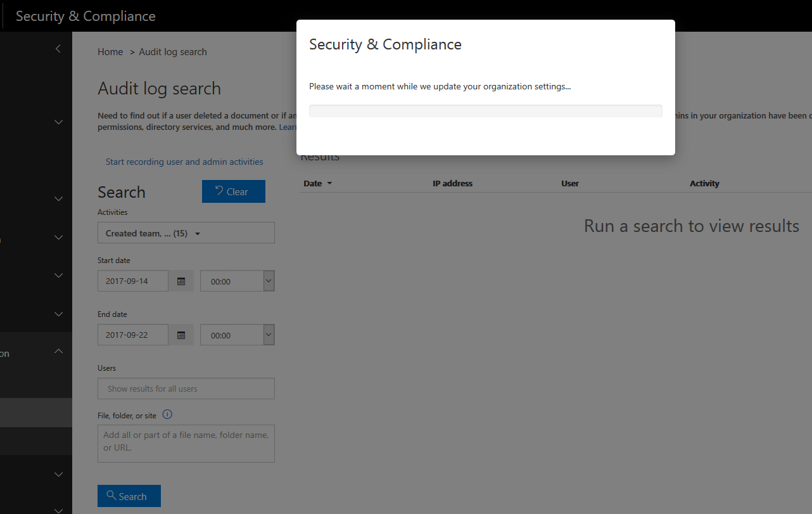This screenshot has width=812, height=514.
Task: Collapse the left navigation pane arrow
Action: 58,48
